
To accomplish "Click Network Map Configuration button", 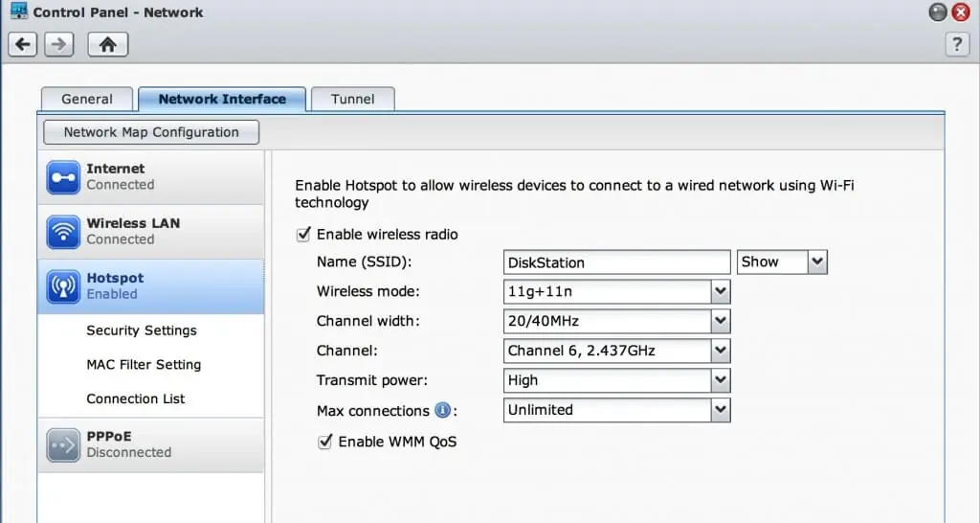I will pyautogui.click(x=151, y=132).
